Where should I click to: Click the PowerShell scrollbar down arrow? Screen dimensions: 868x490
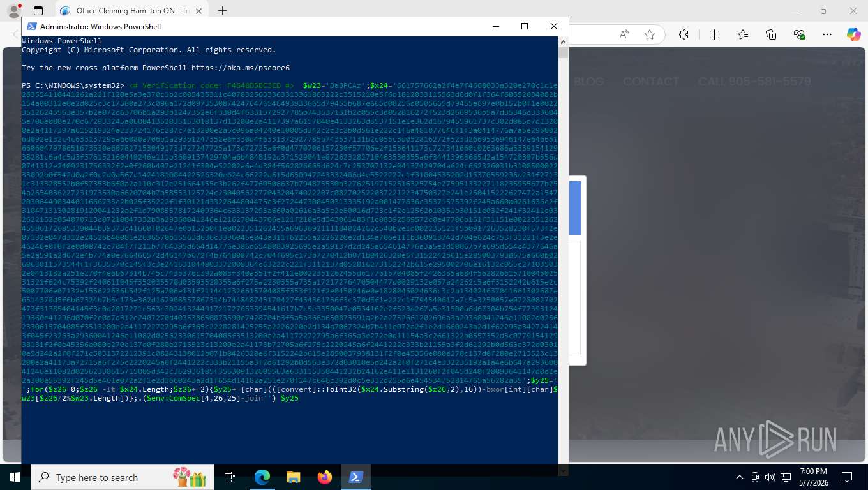[563, 471]
